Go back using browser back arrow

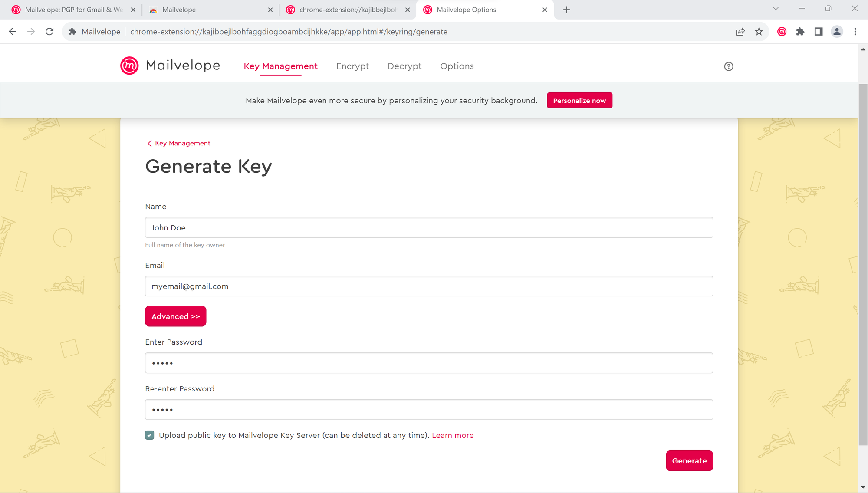point(13,32)
